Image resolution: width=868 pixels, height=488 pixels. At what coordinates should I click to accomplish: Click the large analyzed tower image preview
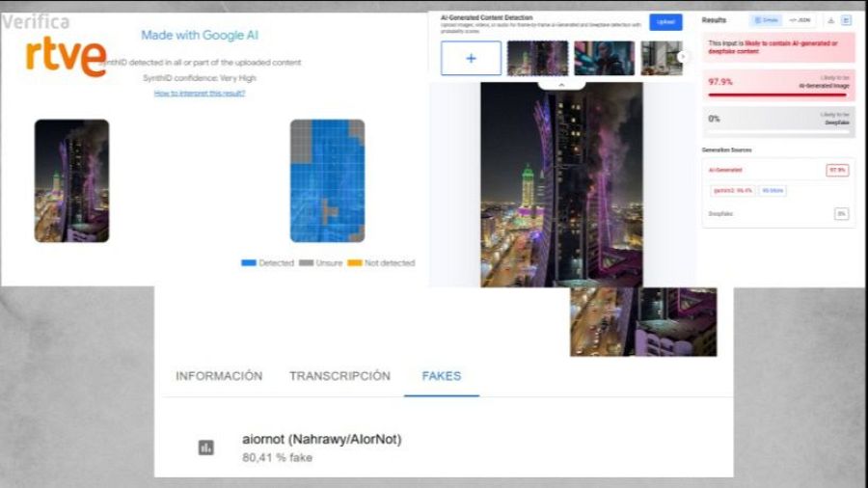coord(561,185)
